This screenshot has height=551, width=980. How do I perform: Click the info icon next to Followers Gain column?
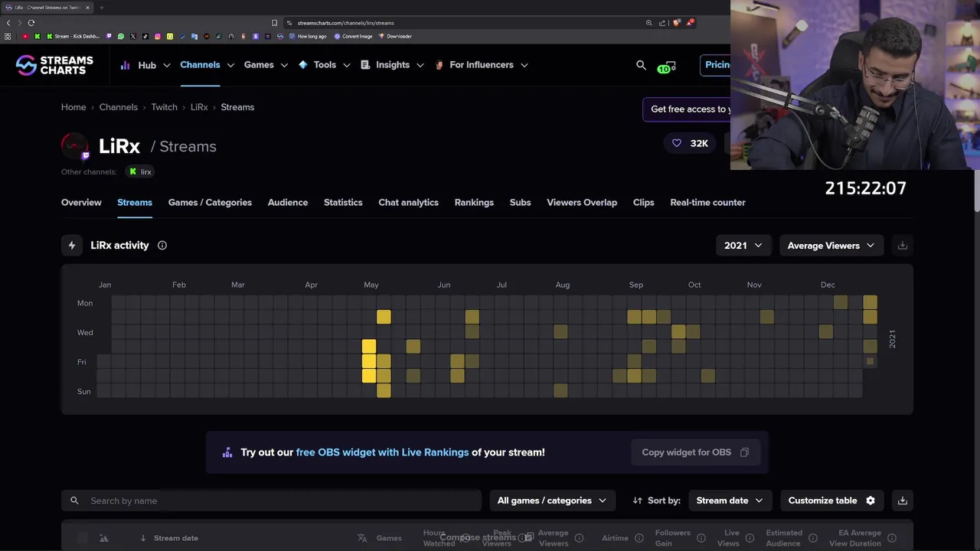(701, 538)
